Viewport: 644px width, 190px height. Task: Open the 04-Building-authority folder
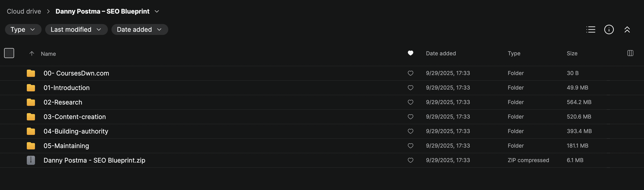(x=76, y=131)
